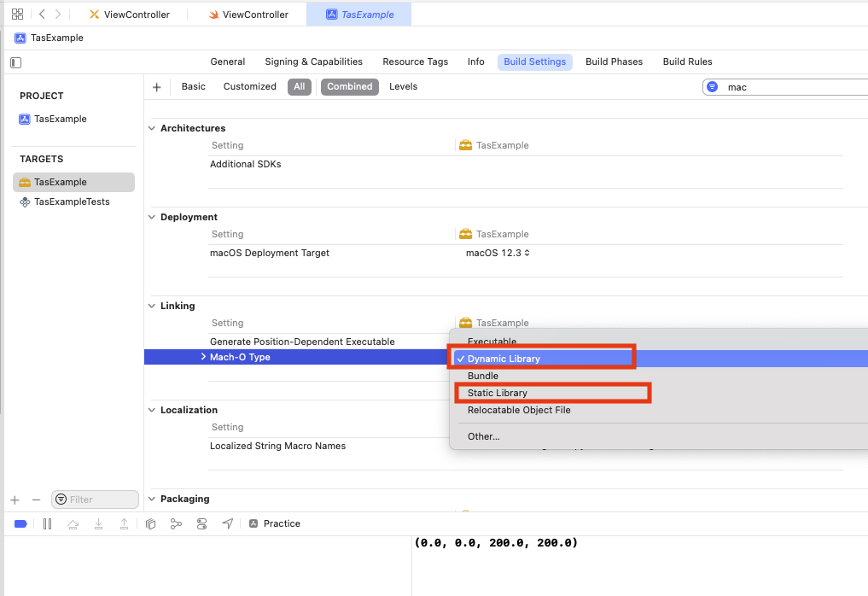Expand the Mach-O Type setting row
Viewport: 868px width, 596px height.
tap(203, 357)
